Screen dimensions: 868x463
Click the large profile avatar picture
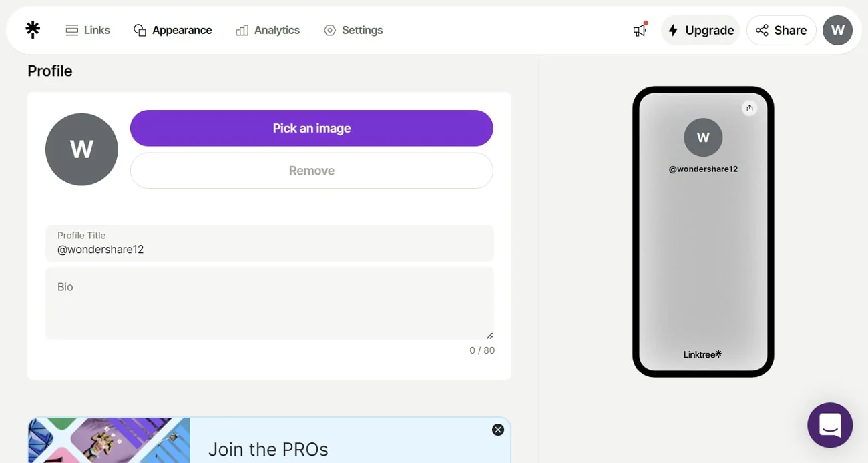point(81,149)
